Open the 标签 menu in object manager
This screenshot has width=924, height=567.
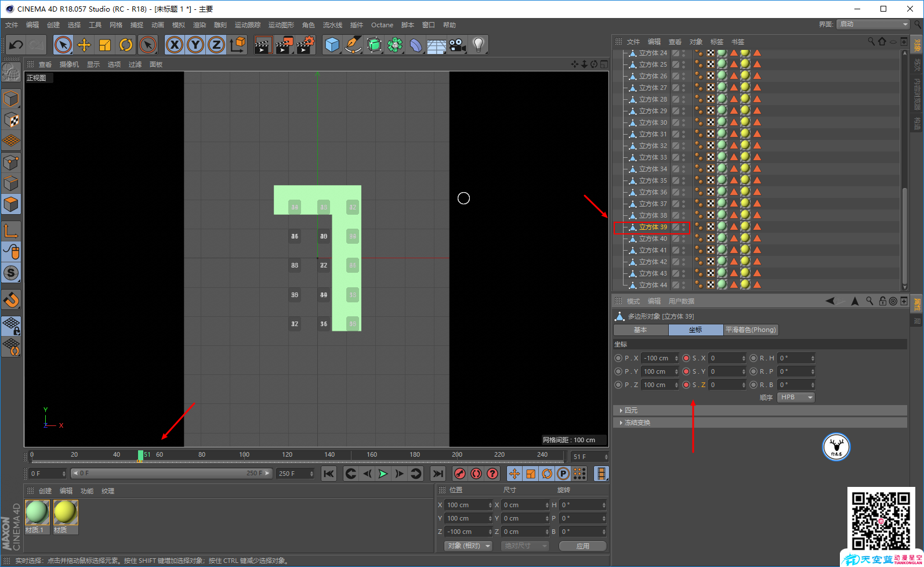coord(717,42)
